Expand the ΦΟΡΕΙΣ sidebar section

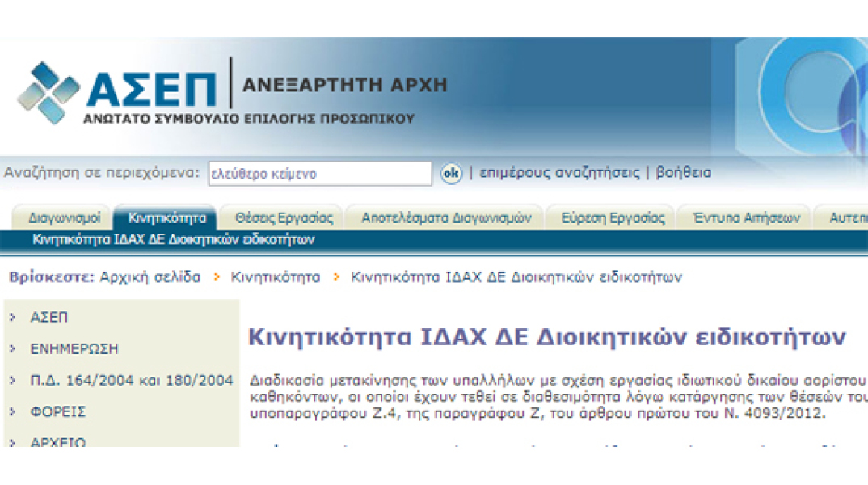coord(57,412)
